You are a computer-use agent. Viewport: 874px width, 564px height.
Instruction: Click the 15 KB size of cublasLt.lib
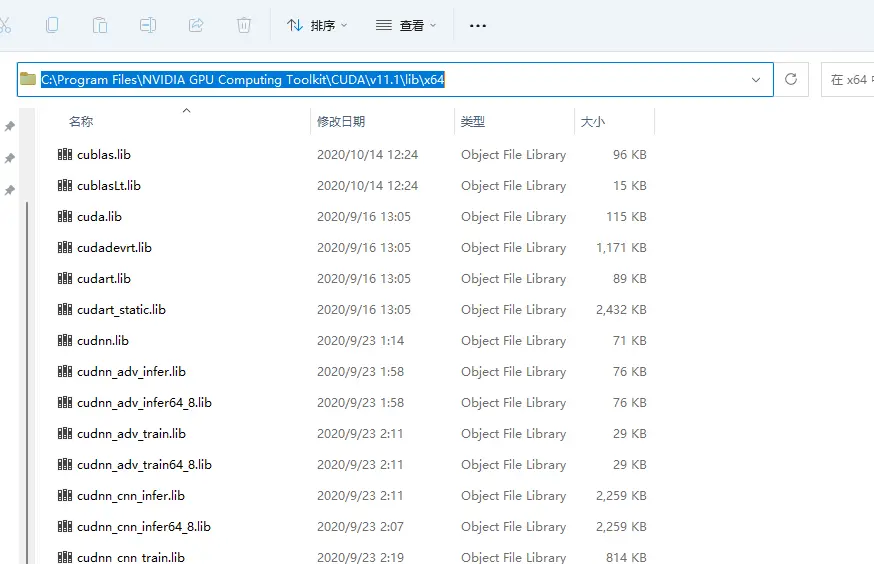click(630, 186)
